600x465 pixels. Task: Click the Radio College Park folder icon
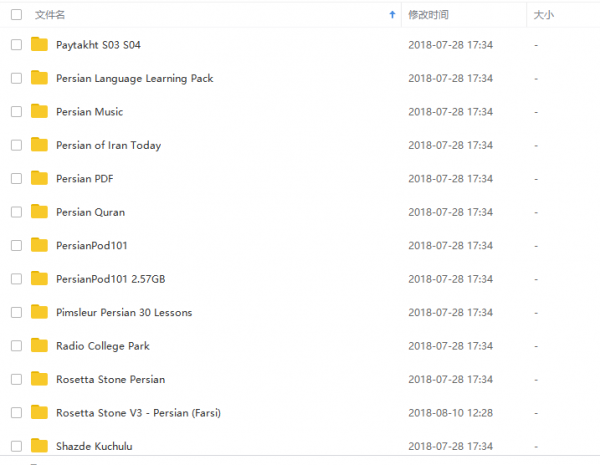pos(39,345)
